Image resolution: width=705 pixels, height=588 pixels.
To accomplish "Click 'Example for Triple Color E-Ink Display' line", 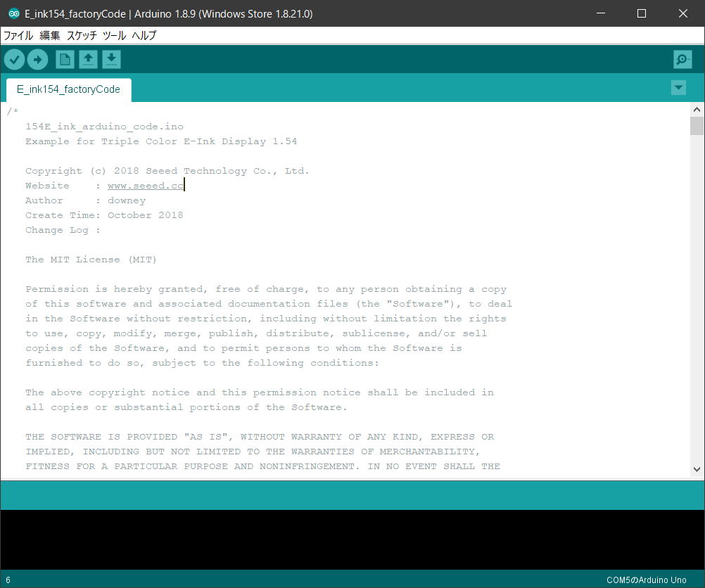I will [161, 141].
